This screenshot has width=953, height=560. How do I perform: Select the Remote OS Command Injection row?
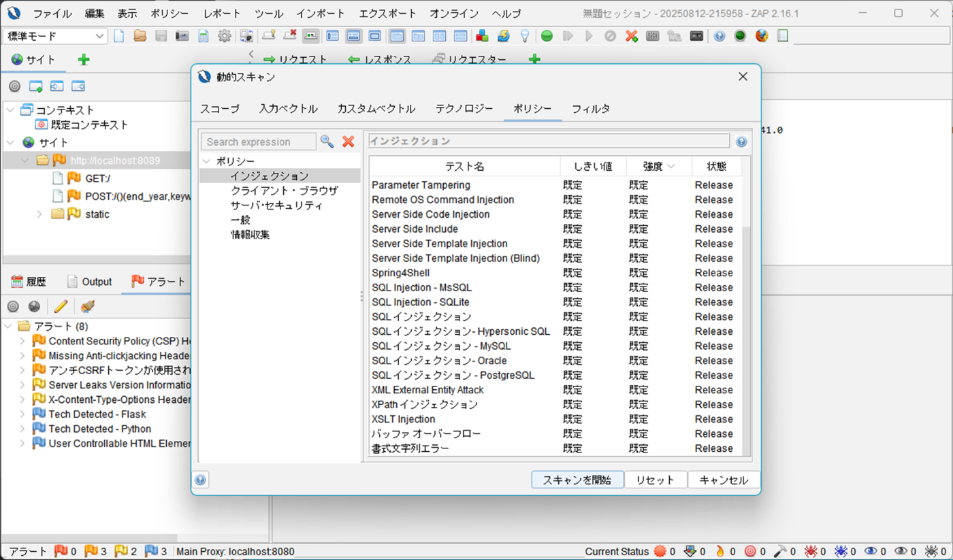555,200
